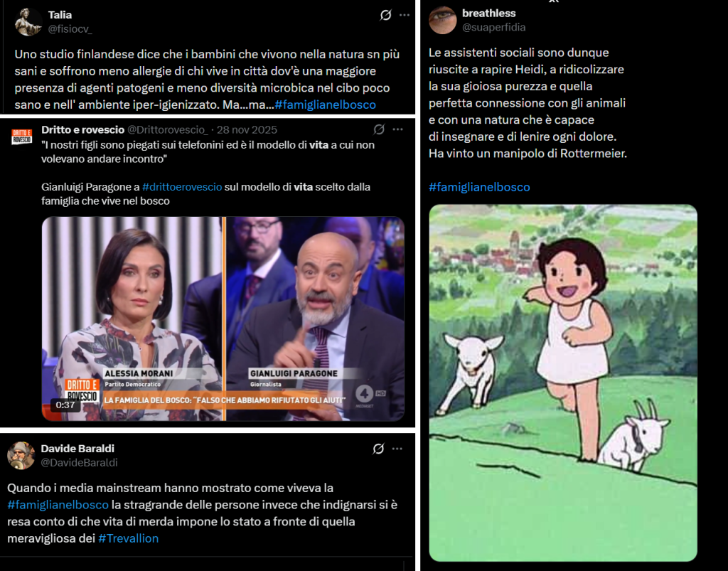The width and height of the screenshot is (728, 571).
Task: Click the 28 nov 2025 post timestamp
Action: (247, 130)
